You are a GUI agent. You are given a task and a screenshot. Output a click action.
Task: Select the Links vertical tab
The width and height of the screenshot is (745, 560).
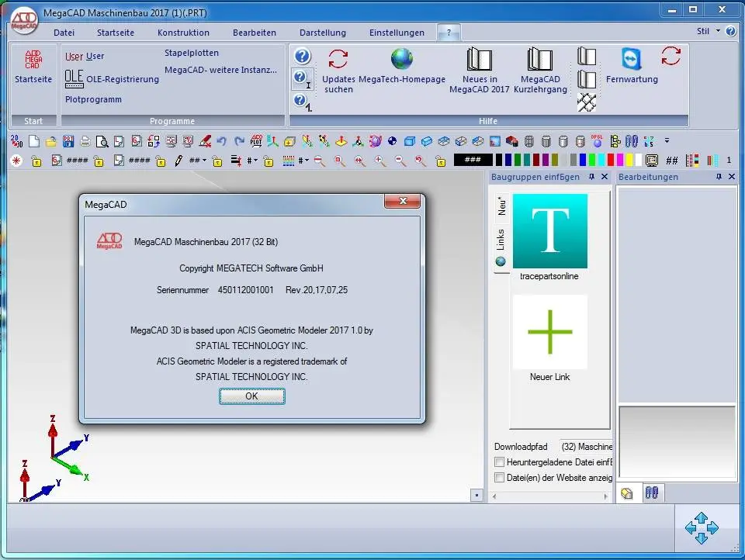point(501,247)
